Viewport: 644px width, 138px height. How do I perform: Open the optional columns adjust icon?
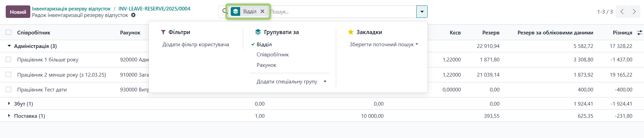[639, 33]
